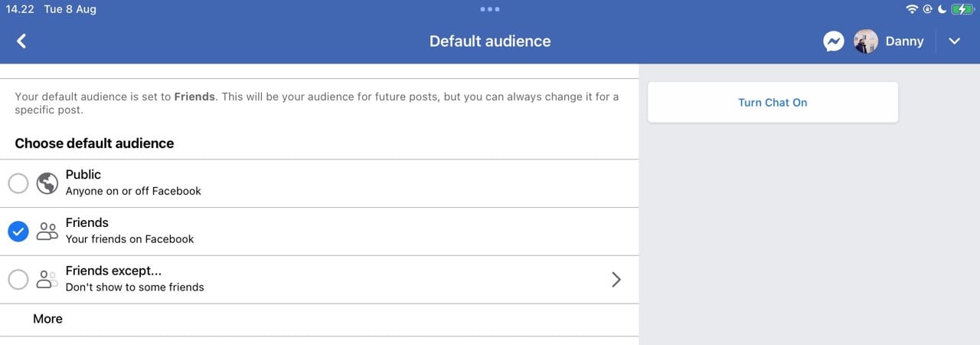Click the Default audience title
Image resolution: width=980 pixels, height=345 pixels.
pos(490,41)
